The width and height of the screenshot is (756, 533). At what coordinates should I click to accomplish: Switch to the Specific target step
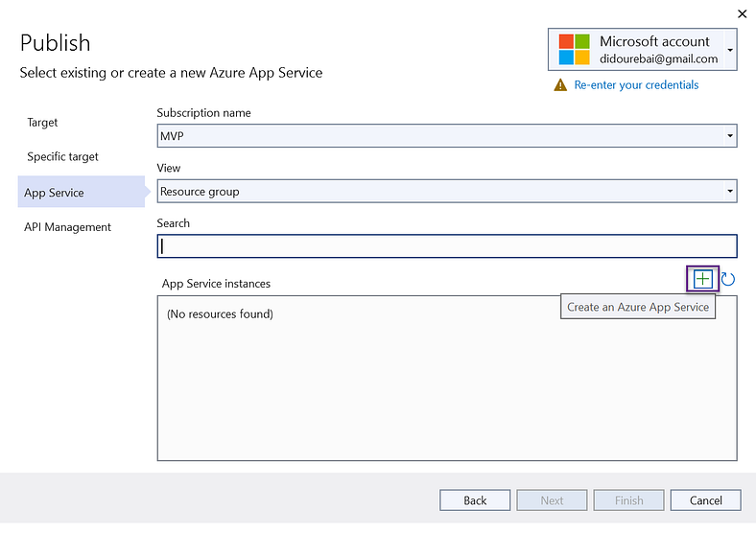pos(62,156)
